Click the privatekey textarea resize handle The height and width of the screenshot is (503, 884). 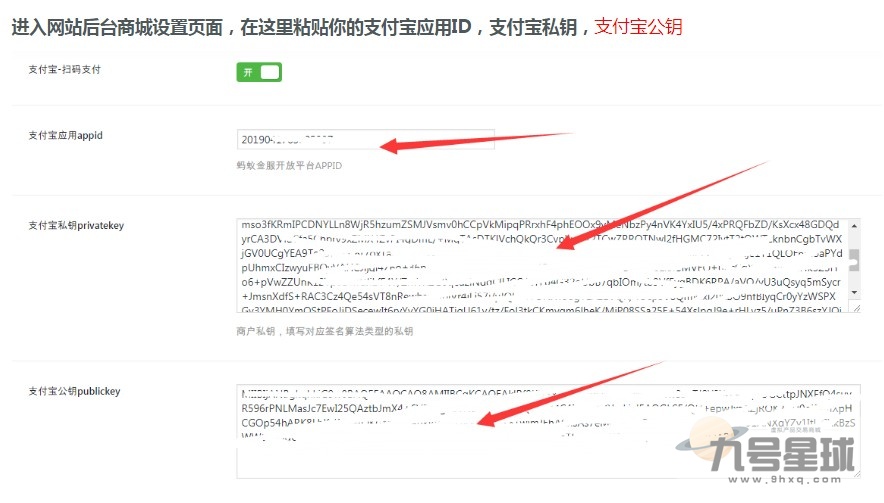[856, 308]
